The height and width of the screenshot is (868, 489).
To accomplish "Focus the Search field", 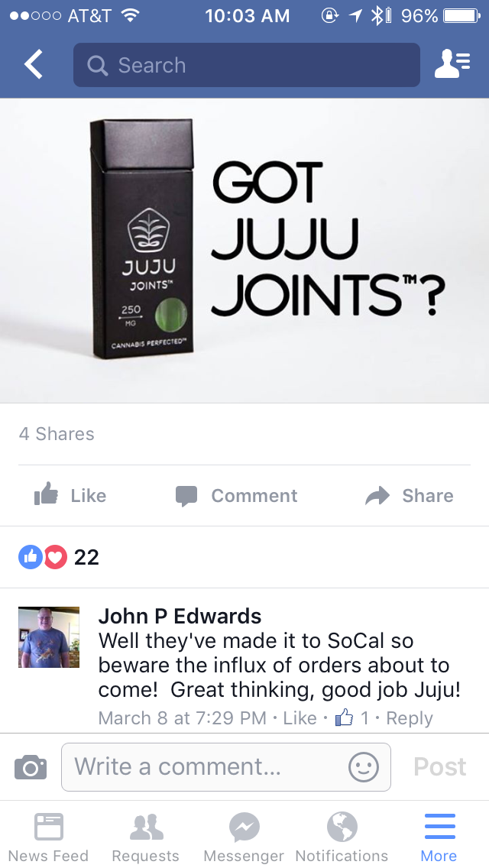I will pyautogui.click(x=247, y=65).
